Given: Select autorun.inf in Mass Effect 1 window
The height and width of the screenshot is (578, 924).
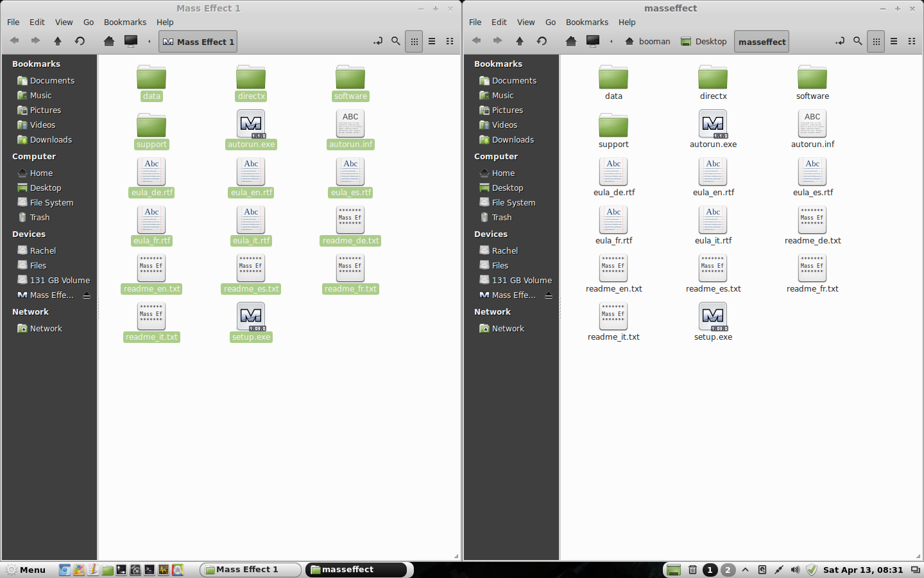Looking at the screenshot, I should 350,130.
